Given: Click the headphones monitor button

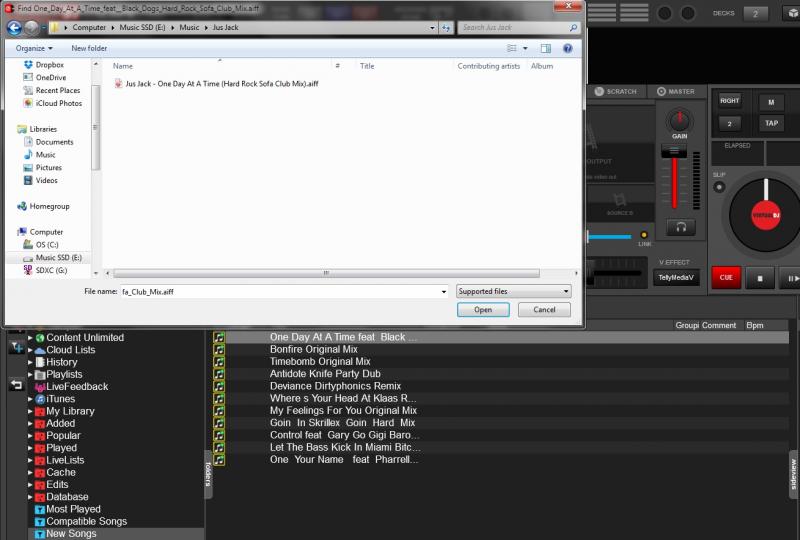Looking at the screenshot, I should pos(680,228).
